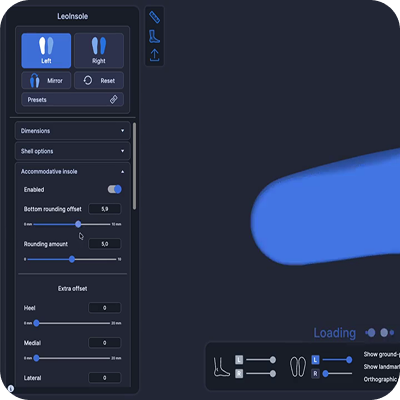400x400 pixels.
Task: Select the ruler measure tool icon
Action: [154, 17]
